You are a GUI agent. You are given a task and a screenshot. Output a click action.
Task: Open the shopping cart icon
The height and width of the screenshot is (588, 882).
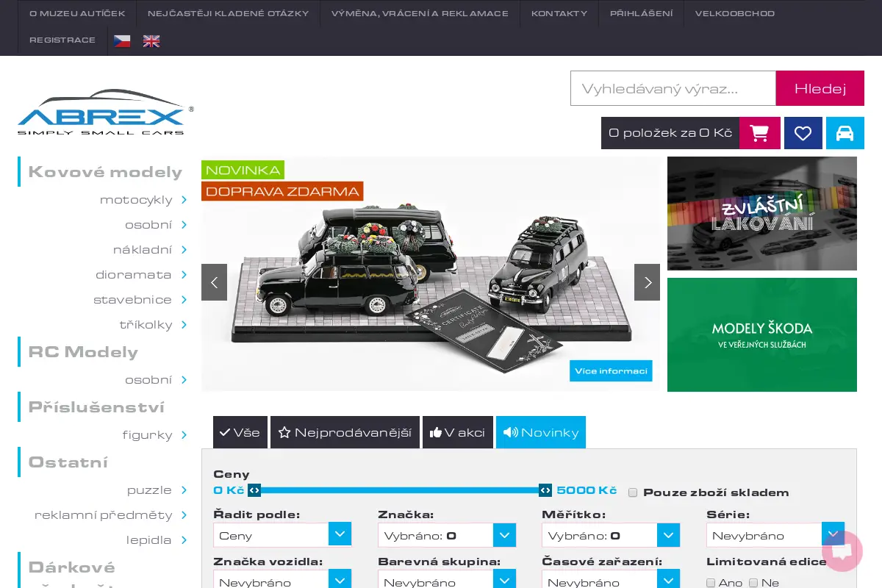click(760, 133)
